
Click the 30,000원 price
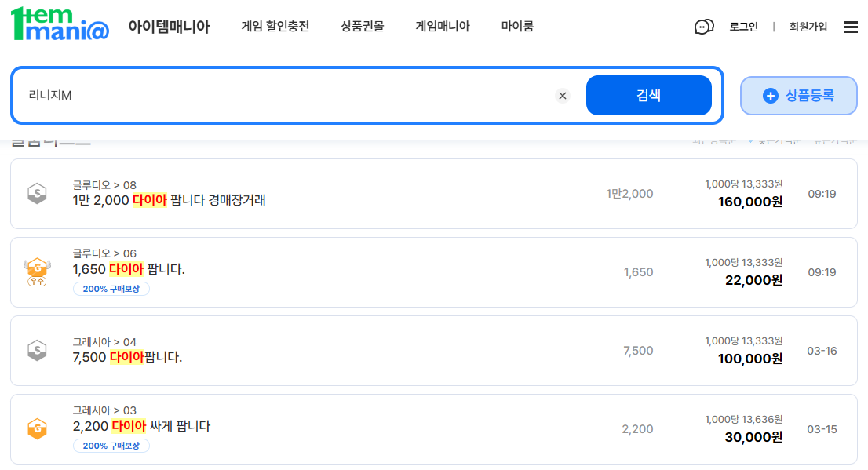[x=753, y=437]
